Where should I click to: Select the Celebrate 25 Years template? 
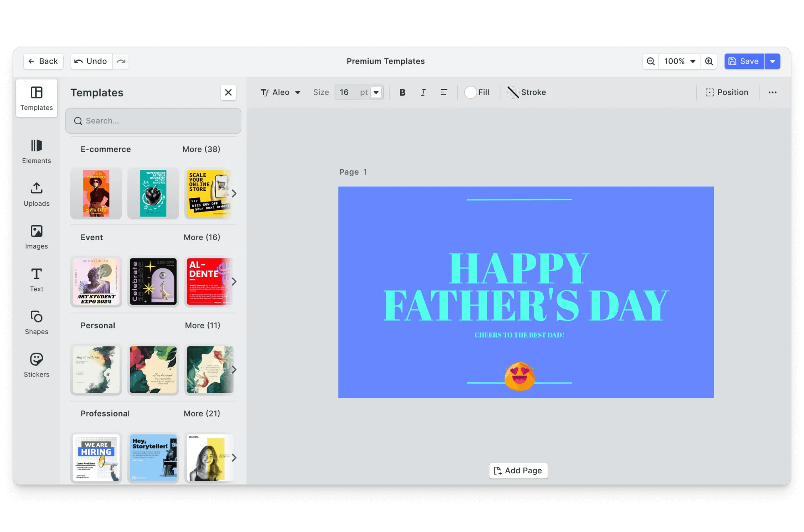pyautogui.click(x=153, y=281)
